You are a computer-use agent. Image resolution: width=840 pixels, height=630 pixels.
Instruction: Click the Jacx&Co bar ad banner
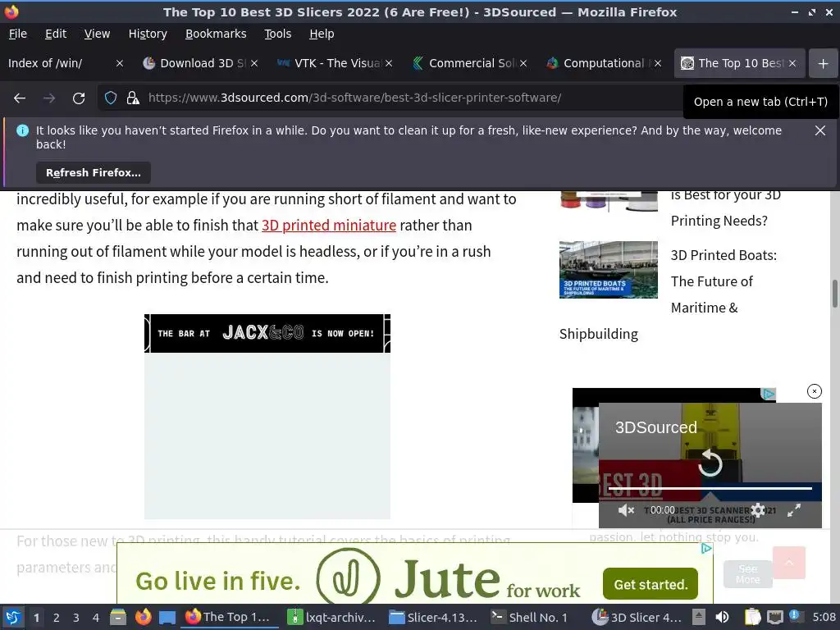coord(267,333)
